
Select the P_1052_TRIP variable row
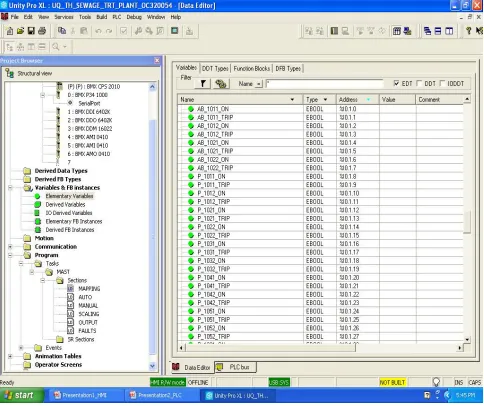click(320, 337)
